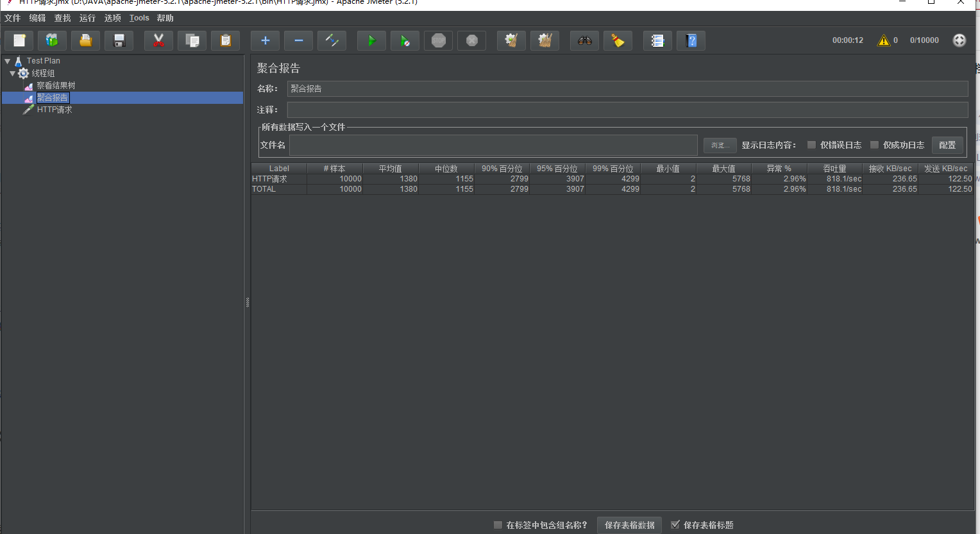
Task: Open the Templates toolbar icon
Action: tap(53, 40)
